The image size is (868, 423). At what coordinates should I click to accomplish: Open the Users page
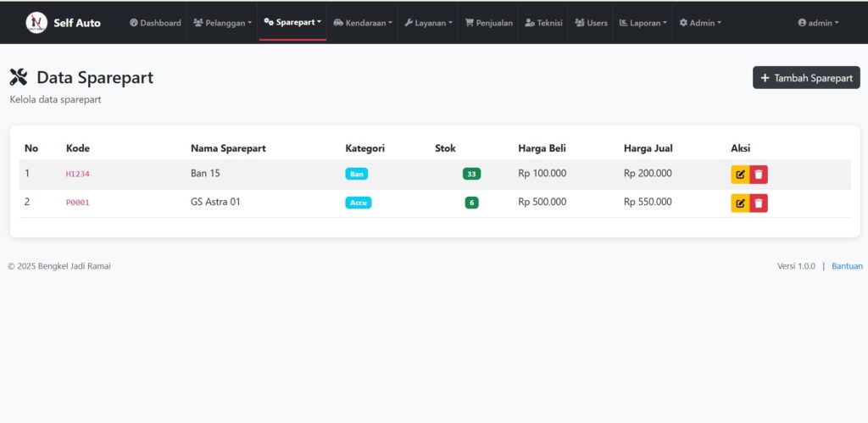(x=591, y=23)
